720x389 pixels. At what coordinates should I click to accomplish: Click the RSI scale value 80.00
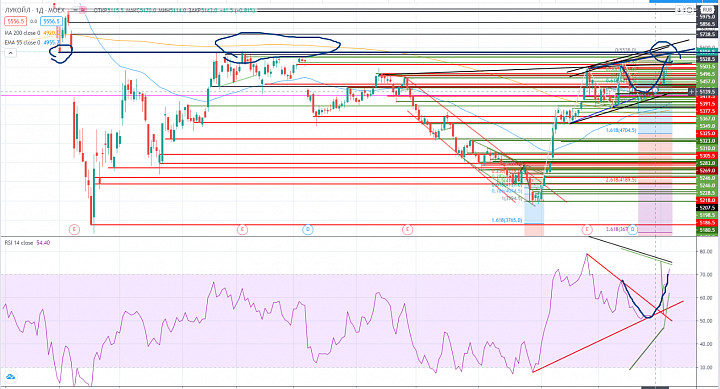coord(706,252)
